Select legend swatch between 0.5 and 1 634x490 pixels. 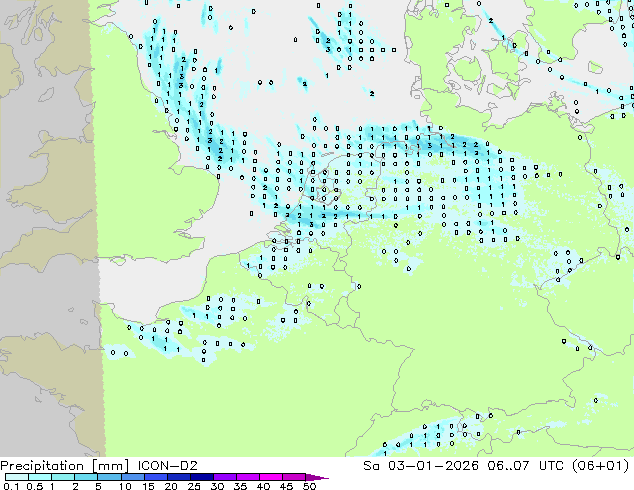point(40,477)
